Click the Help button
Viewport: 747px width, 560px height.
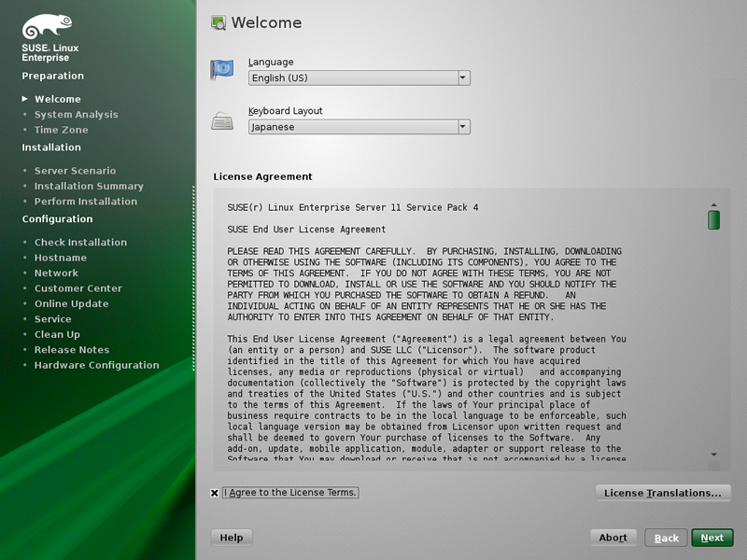[x=232, y=538]
